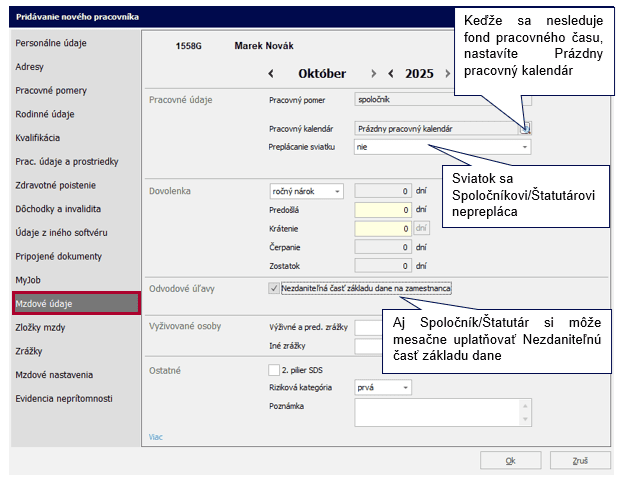Go to previous month before Október
This screenshot has height=482, width=618.
(270, 74)
